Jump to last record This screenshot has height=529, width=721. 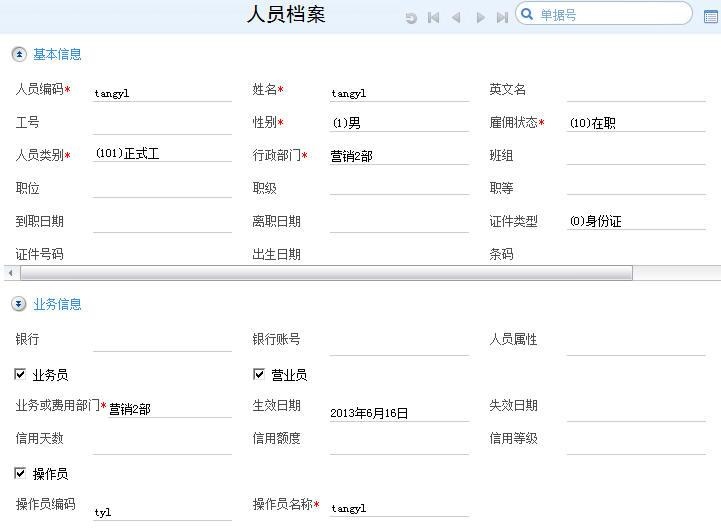click(502, 18)
